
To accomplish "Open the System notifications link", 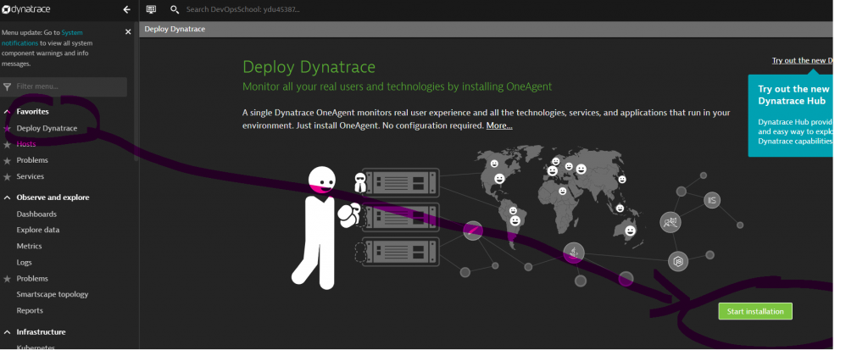I will (x=72, y=32).
